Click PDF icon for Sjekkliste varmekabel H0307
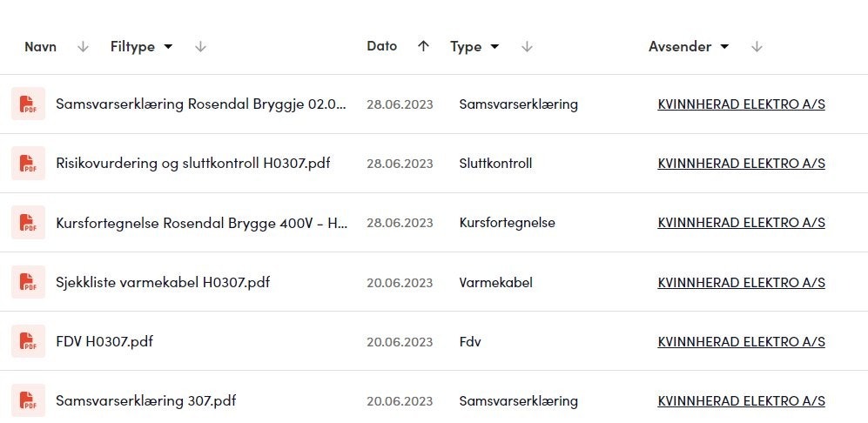Image resolution: width=868 pixels, height=423 pixels. tap(28, 282)
